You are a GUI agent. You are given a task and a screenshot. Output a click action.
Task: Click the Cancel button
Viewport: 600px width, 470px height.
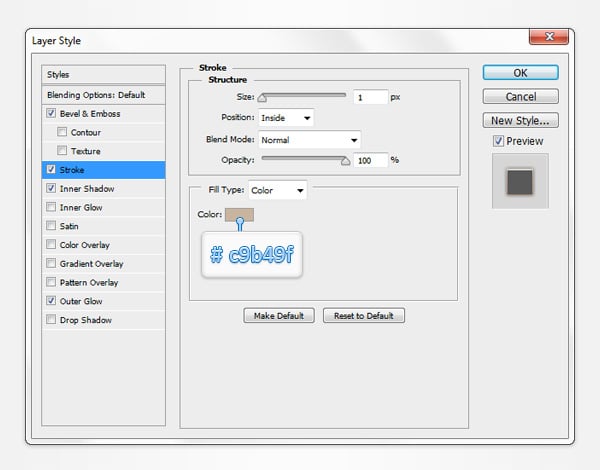click(520, 97)
